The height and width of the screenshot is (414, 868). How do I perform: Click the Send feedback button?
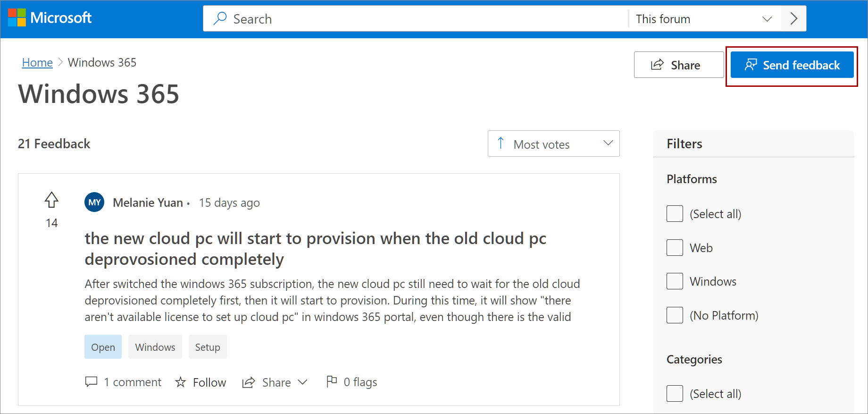pyautogui.click(x=792, y=65)
